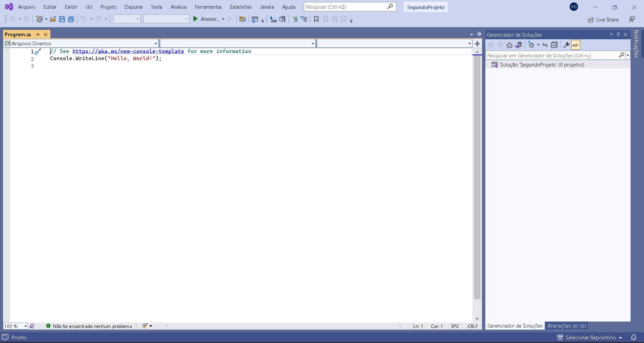Click the Save All toolbar icon
Image resolution: width=644 pixels, height=343 pixels.
click(71, 19)
